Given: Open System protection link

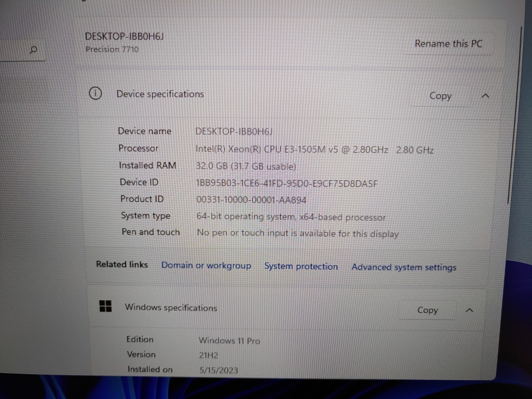Looking at the screenshot, I should pos(301,267).
